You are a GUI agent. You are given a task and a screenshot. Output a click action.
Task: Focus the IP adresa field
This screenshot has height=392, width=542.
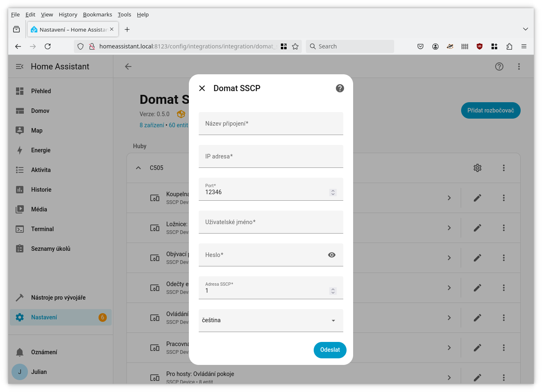271,156
